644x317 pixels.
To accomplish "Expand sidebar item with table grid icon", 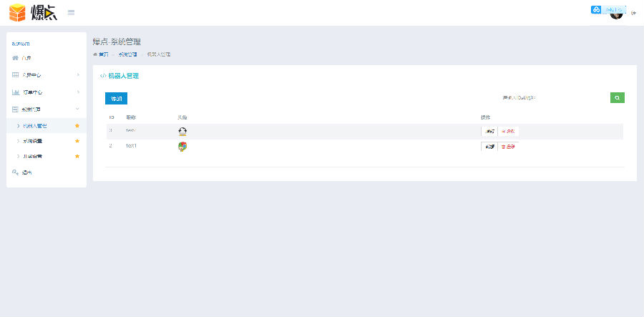I will click(47, 75).
